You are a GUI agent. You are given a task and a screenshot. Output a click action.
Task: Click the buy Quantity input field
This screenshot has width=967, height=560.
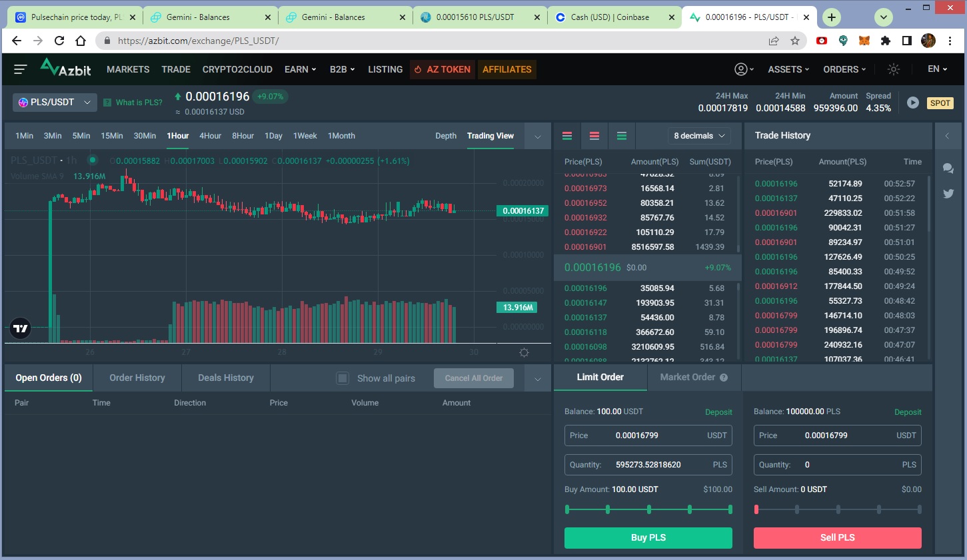(648, 465)
